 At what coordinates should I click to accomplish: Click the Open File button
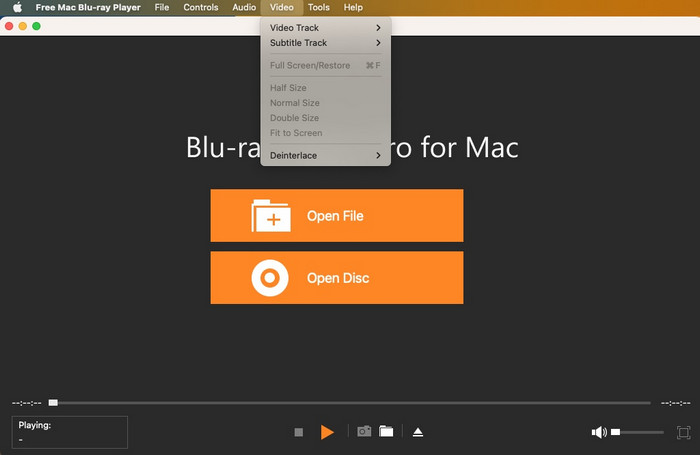(x=336, y=216)
